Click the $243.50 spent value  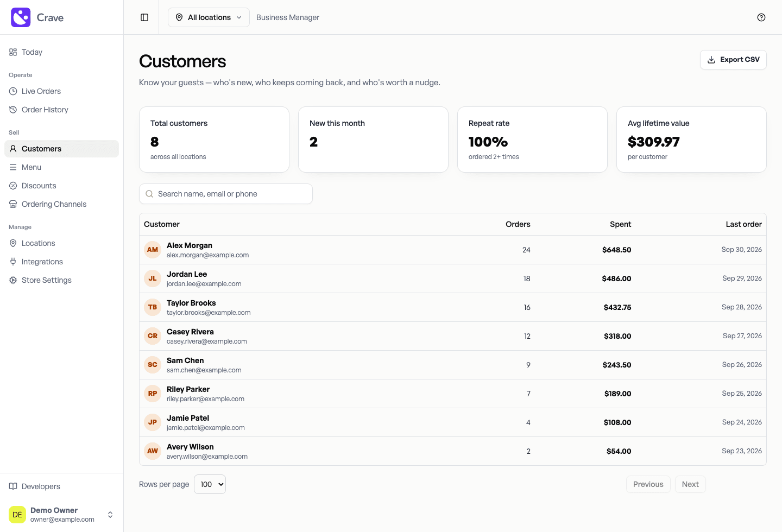pyautogui.click(x=617, y=365)
